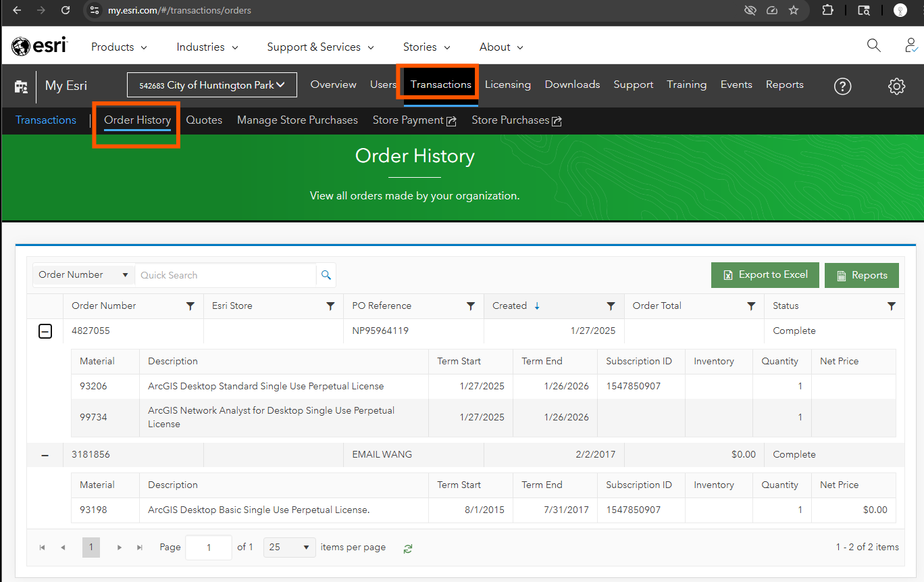Viewport: 924px width, 582px height.
Task: Click the grid refresh icon
Action: [x=408, y=548]
